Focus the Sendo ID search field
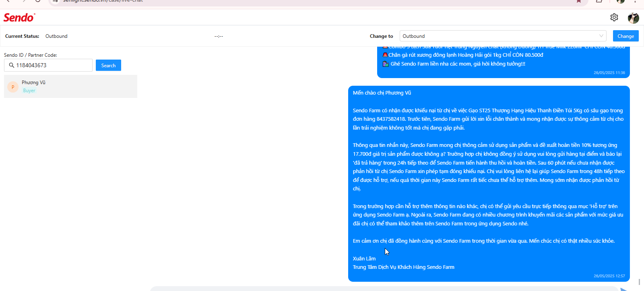Image resolution: width=644 pixels, height=291 pixels. [48, 65]
